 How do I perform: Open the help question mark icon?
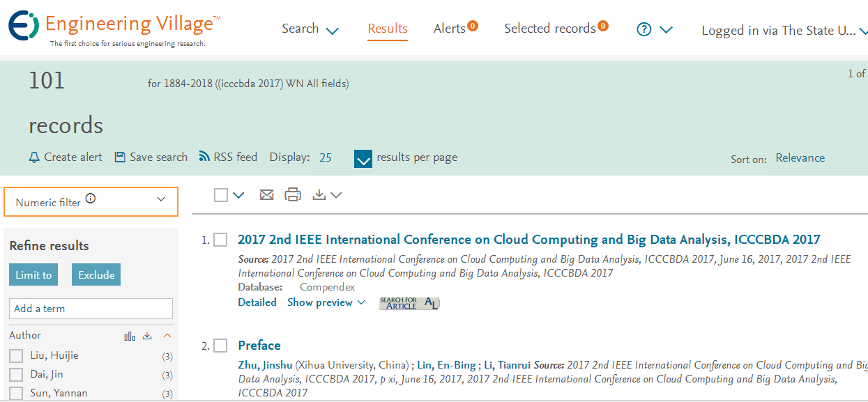(644, 29)
